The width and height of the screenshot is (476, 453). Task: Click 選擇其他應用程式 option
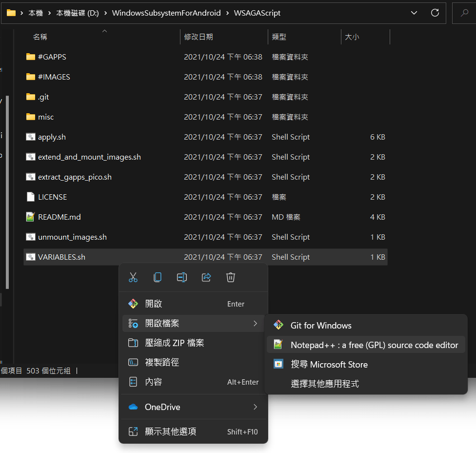click(325, 384)
